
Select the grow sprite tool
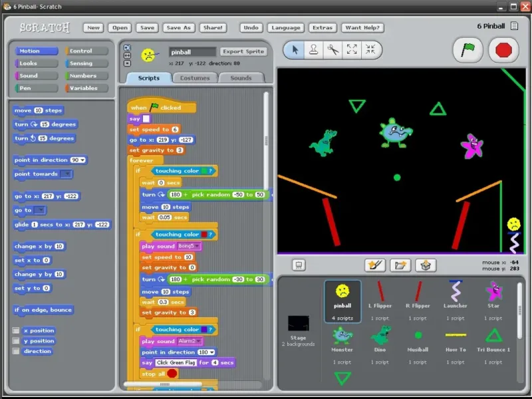pyautogui.click(x=352, y=50)
